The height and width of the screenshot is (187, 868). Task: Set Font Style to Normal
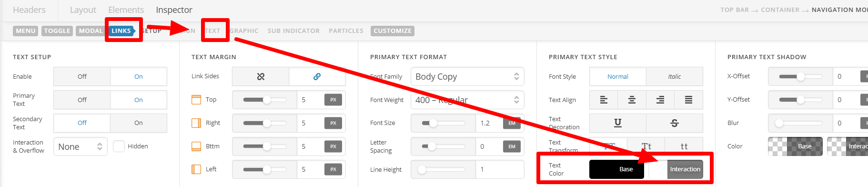click(x=618, y=76)
